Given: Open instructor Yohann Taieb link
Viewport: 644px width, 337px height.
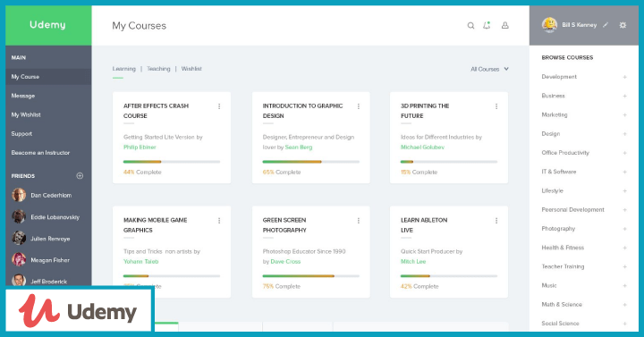Looking at the screenshot, I should pos(141,262).
